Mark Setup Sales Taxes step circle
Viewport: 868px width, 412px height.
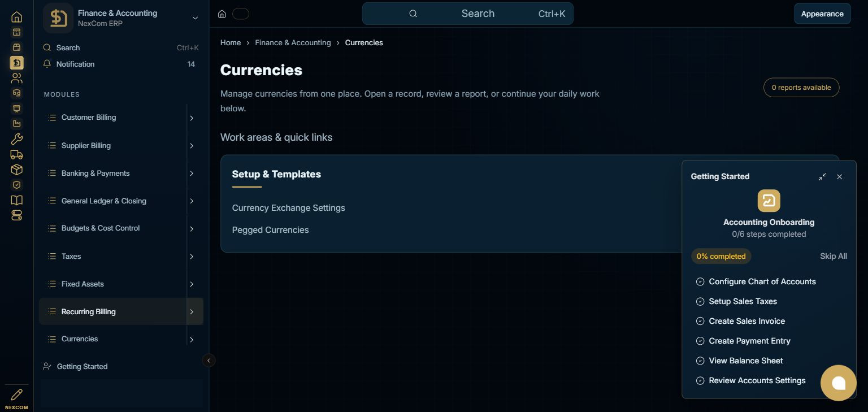tap(700, 301)
